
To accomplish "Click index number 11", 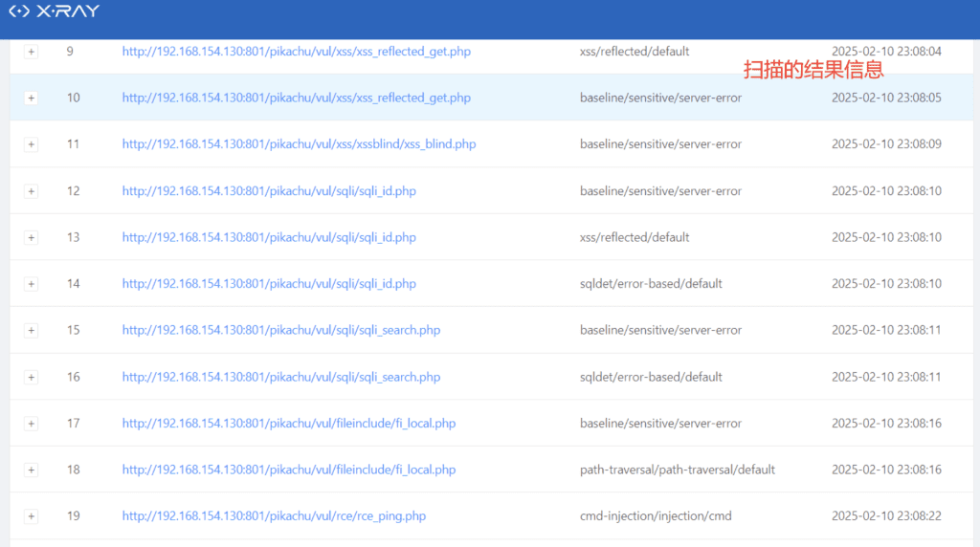I will [x=73, y=143].
